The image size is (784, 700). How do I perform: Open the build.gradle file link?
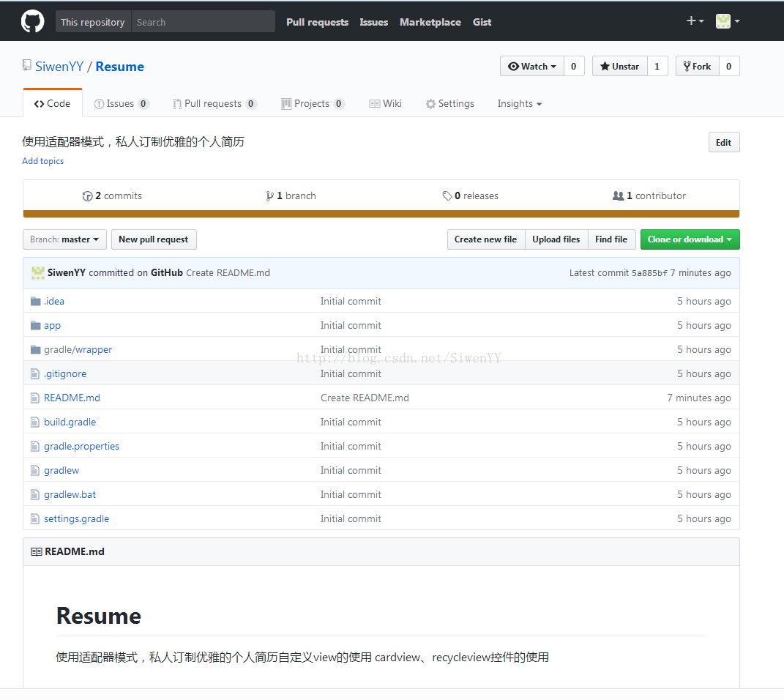click(x=70, y=422)
